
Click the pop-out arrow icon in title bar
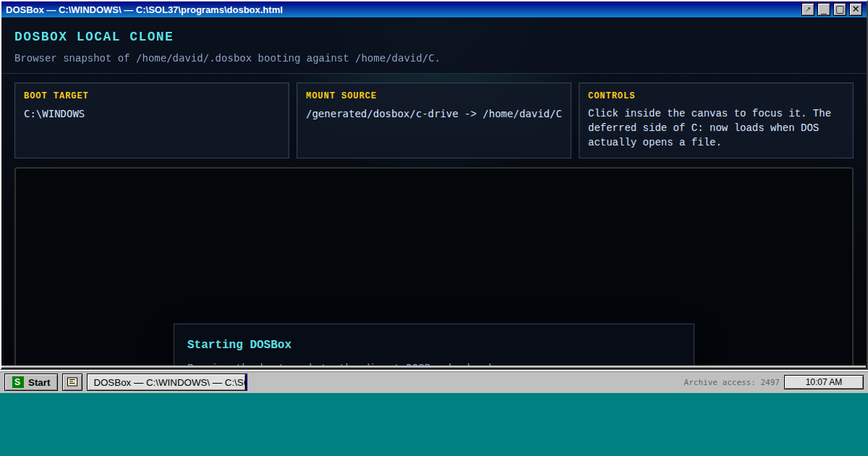point(808,9)
